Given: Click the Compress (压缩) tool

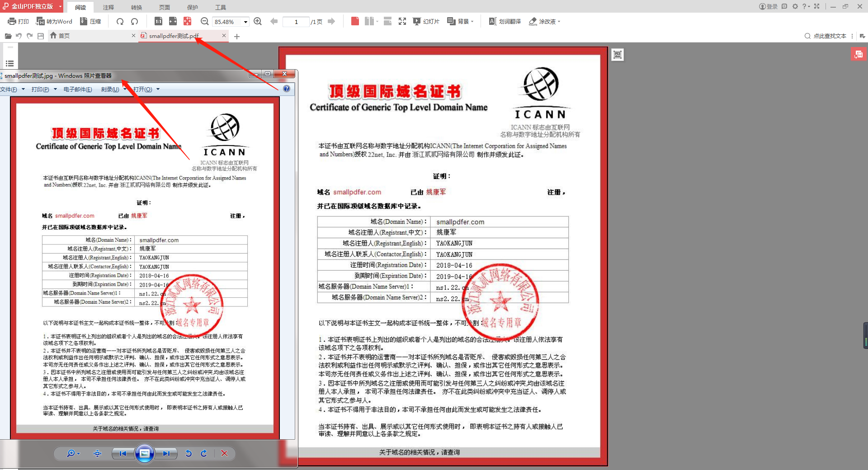Looking at the screenshot, I should pyautogui.click(x=90, y=21).
